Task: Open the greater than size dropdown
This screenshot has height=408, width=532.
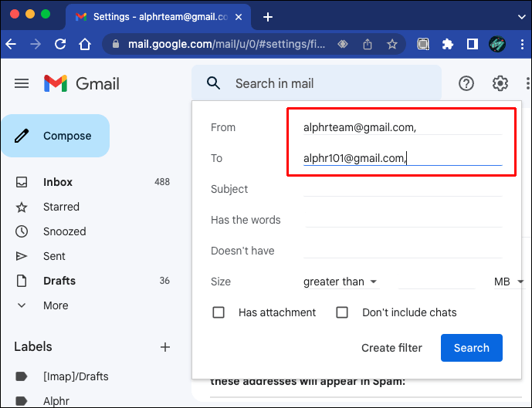Action: (341, 282)
